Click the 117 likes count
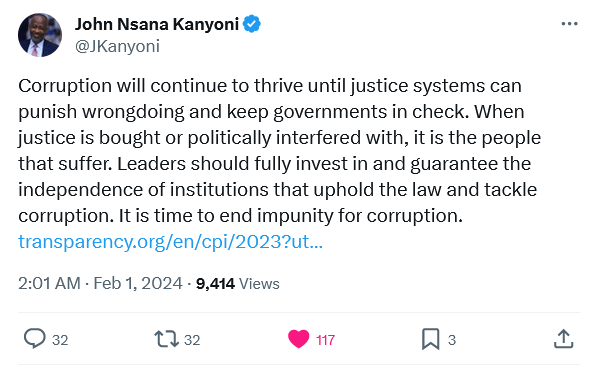The width and height of the screenshot is (598, 365). click(325, 340)
